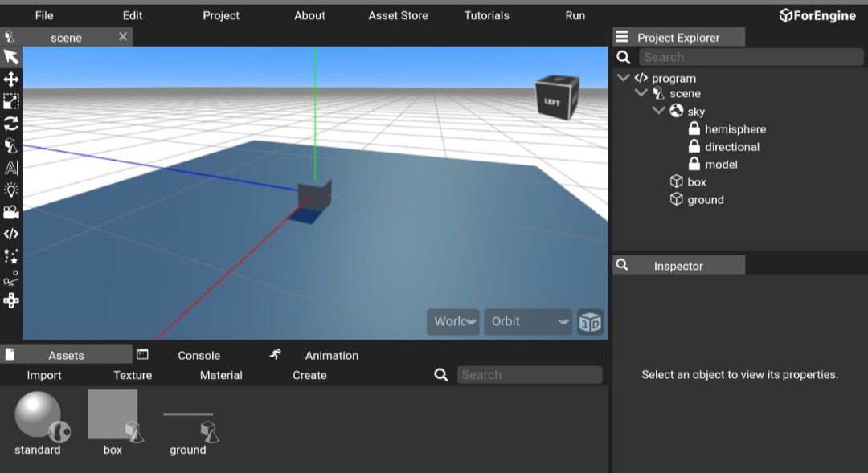Open the Orbit camera mode dropdown
868x473 pixels.
click(526, 321)
